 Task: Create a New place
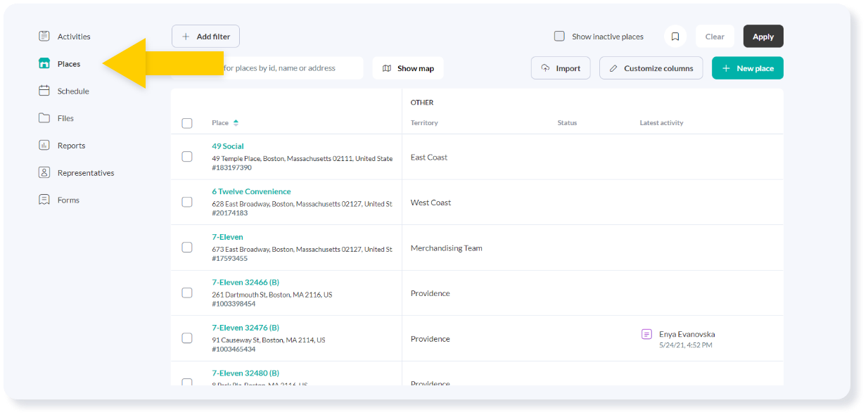tap(748, 68)
